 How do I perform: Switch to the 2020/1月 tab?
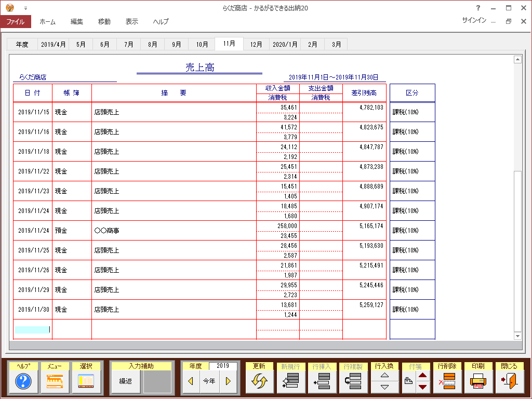285,45
